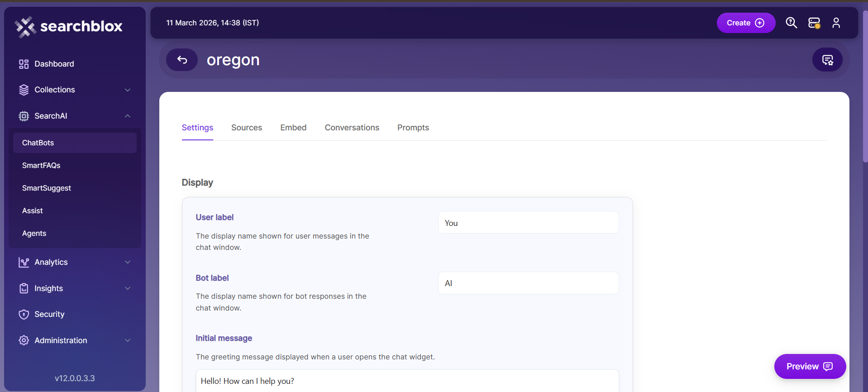Open the search magnifier in top bar
Screen dimensions: 868x392
pos(791,23)
